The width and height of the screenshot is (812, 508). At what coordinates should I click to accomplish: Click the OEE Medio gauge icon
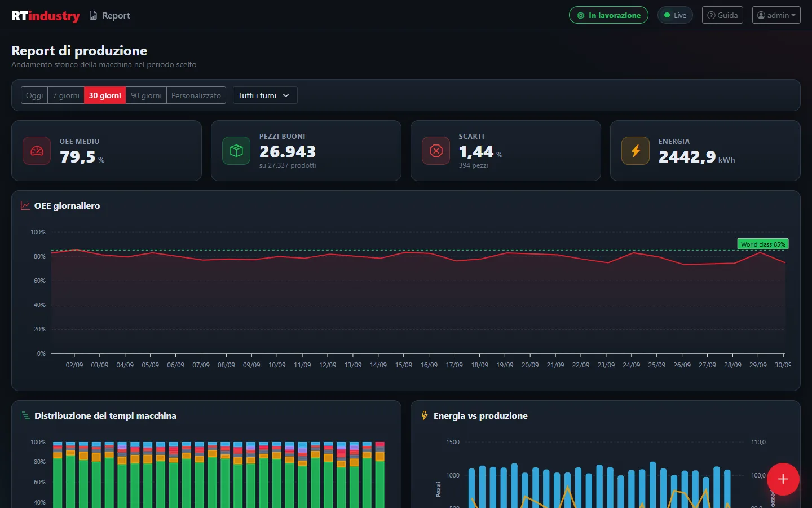point(37,151)
